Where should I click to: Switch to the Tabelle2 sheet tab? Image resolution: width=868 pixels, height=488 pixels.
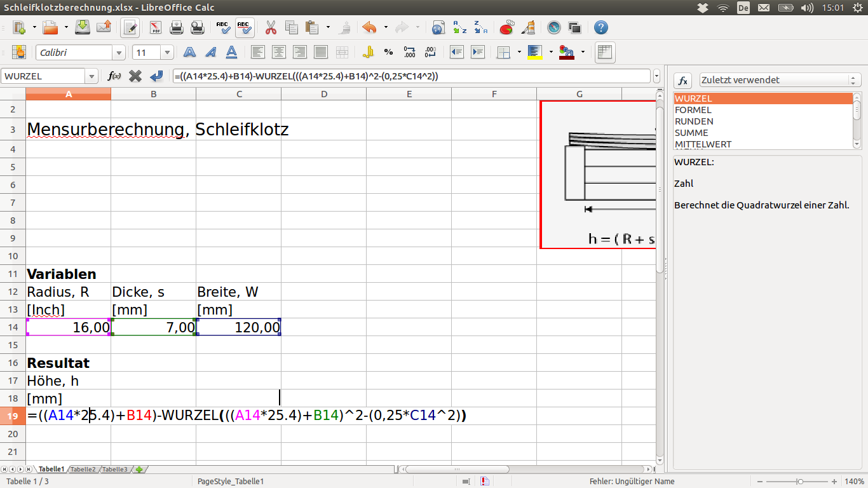coord(83,470)
